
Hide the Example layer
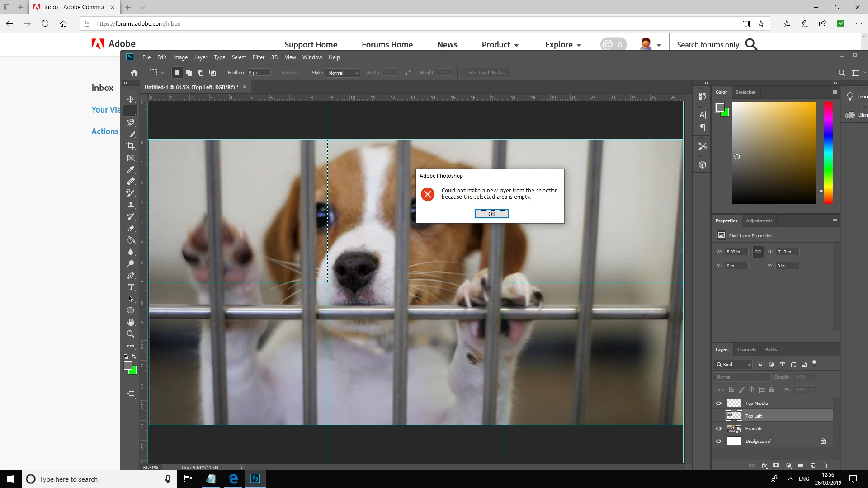[718, 428]
